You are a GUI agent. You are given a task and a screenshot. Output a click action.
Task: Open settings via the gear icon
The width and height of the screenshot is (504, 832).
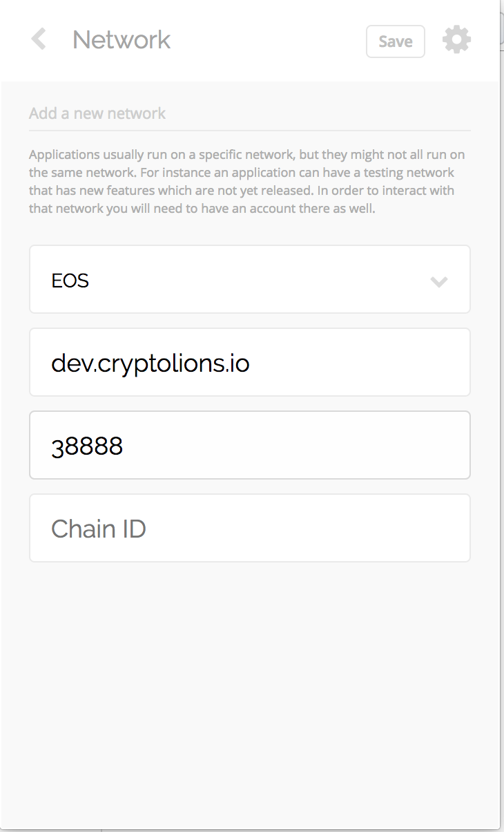[456, 40]
